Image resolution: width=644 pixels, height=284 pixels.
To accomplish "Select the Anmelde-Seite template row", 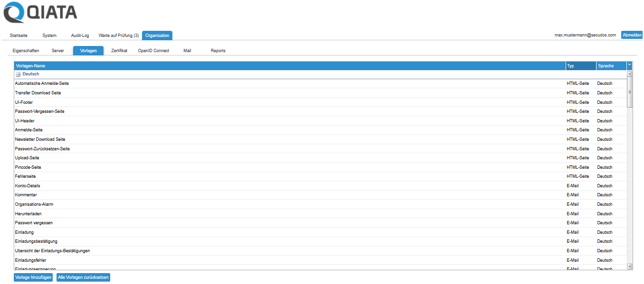I will pyautogui.click(x=28, y=129).
